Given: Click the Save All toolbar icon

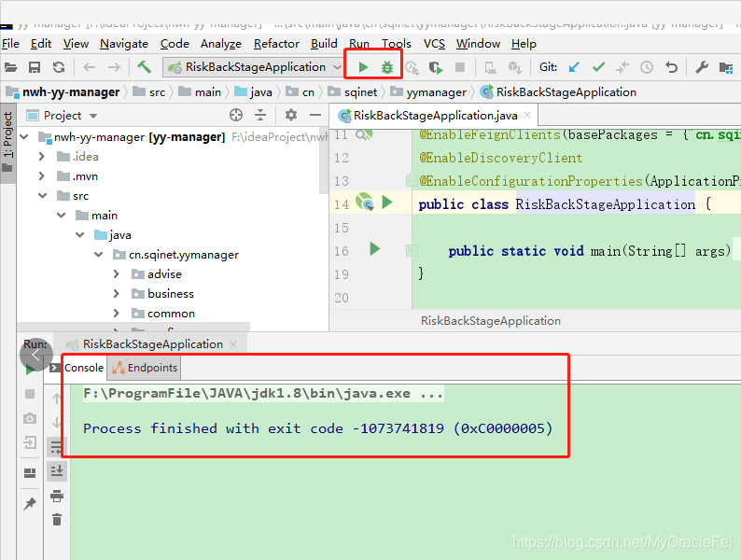Looking at the screenshot, I should click(35, 67).
